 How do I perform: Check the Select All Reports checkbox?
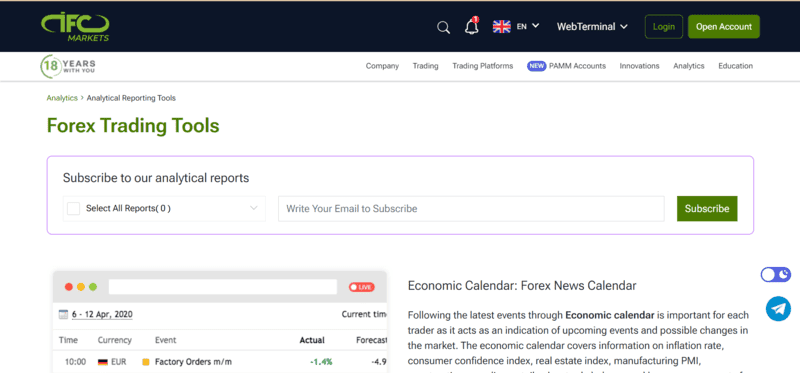[74, 209]
